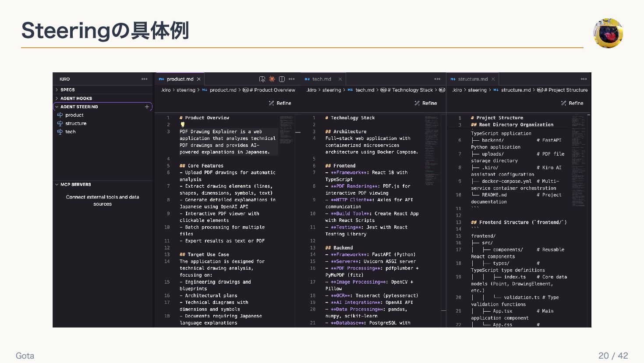Image resolution: width=644 pixels, height=363 pixels.
Task: Open the KIRO panel more actions menu
Action: (x=144, y=79)
